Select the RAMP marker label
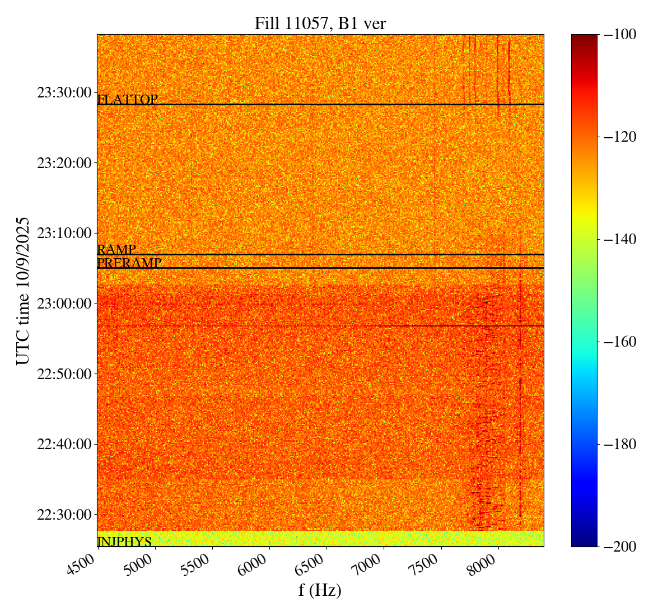The height and width of the screenshot is (616, 672). point(116,250)
